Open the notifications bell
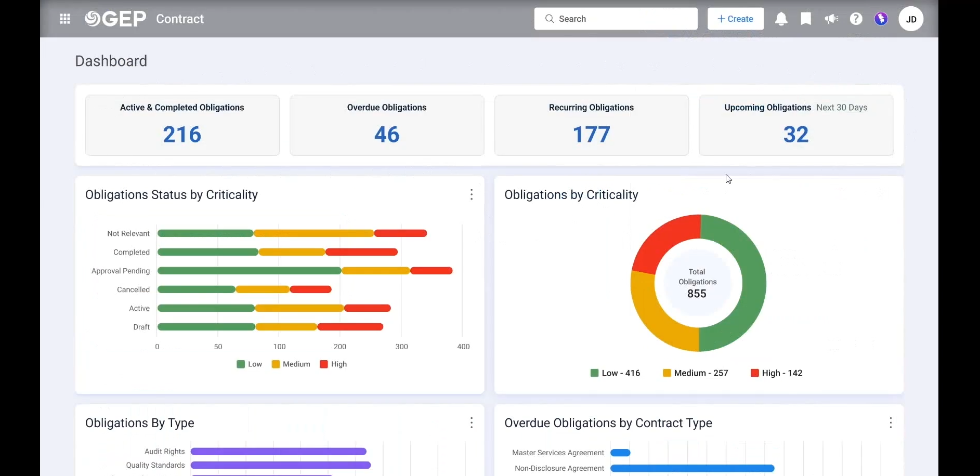Screen dimensions: 980x476 point(781,19)
